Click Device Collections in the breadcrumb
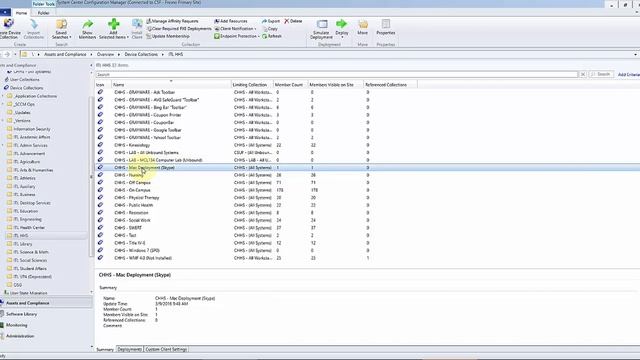 pyautogui.click(x=141, y=54)
